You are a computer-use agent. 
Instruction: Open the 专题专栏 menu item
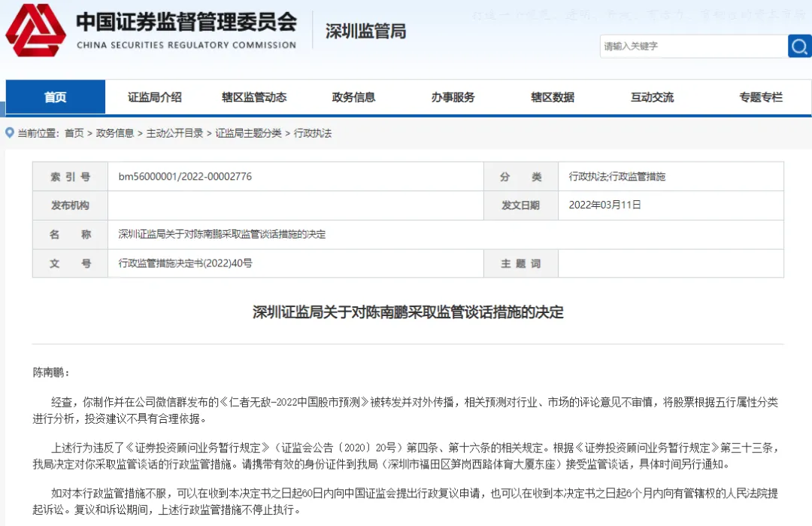(x=761, y=97)
